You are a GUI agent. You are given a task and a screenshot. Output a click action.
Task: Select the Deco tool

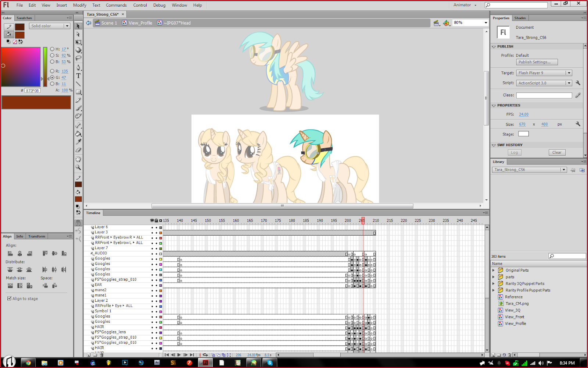(x=78, y=116)
